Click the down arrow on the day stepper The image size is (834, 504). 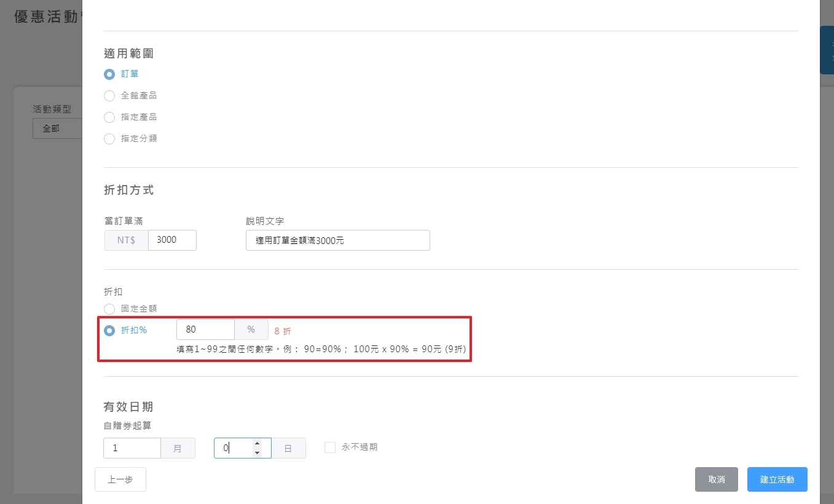pos(257,453)
